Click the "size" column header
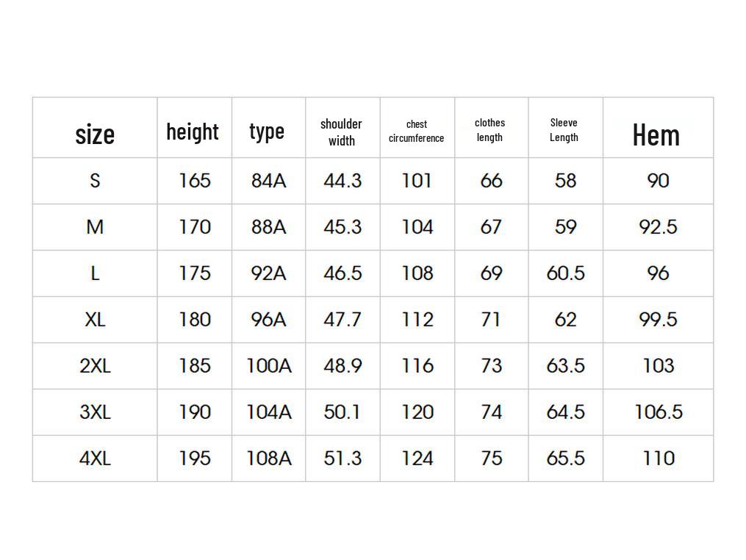 pyautogui.click(x=95, y=134)
